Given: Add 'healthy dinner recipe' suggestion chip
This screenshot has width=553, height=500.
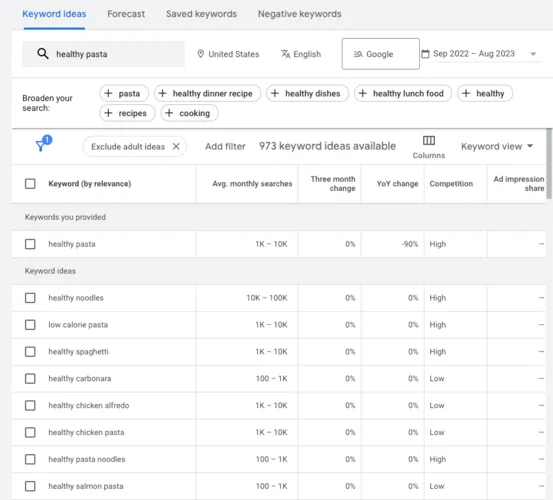Looking at the screenshot, I should click(207, 93).
